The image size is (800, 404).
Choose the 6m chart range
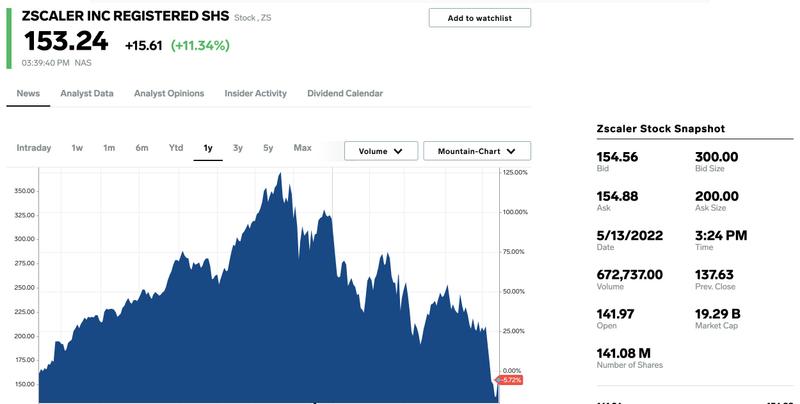(142, 148)
